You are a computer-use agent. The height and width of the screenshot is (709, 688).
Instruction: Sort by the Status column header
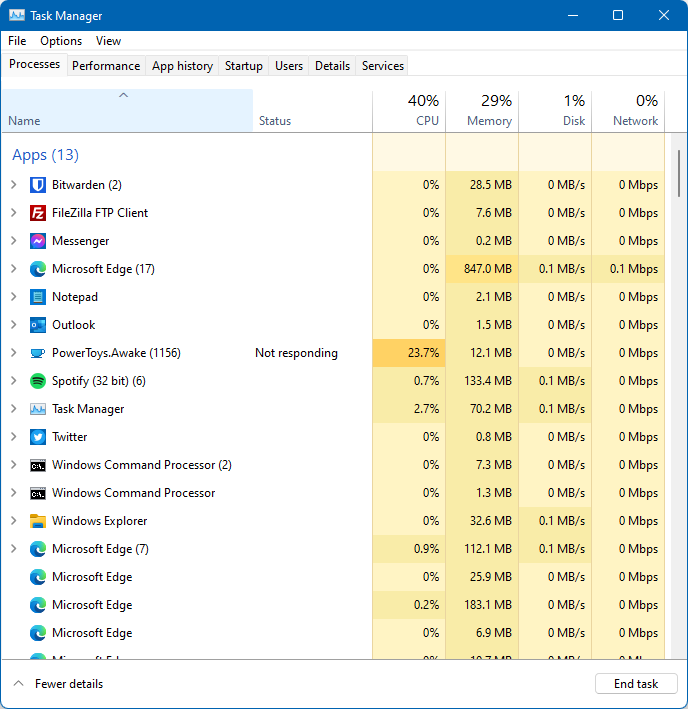[312, 111]
